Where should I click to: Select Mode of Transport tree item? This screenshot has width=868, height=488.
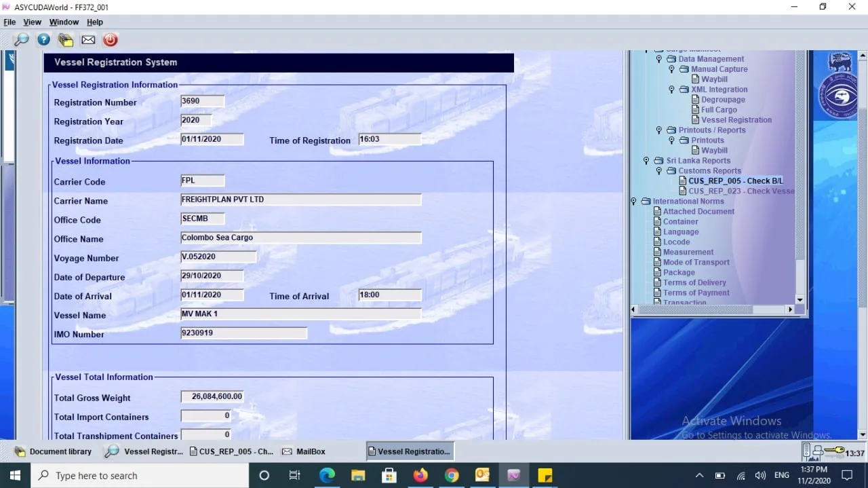(x=696, y=263)
